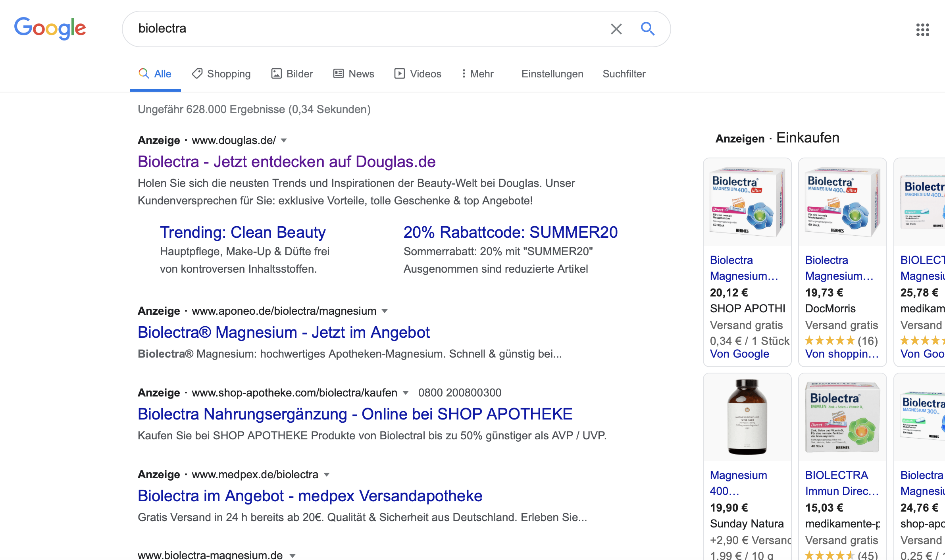Screen dimensions: 945x560
Task: Open the News tab
Action: tap(354, 74)
